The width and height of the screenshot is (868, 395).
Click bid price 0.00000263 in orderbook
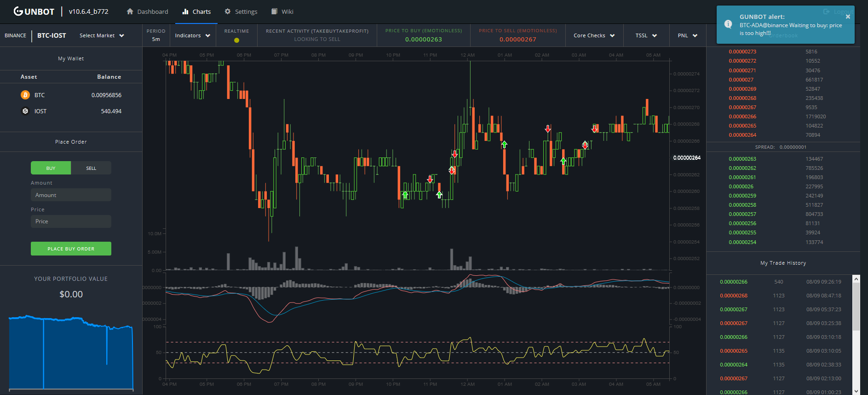742,159
